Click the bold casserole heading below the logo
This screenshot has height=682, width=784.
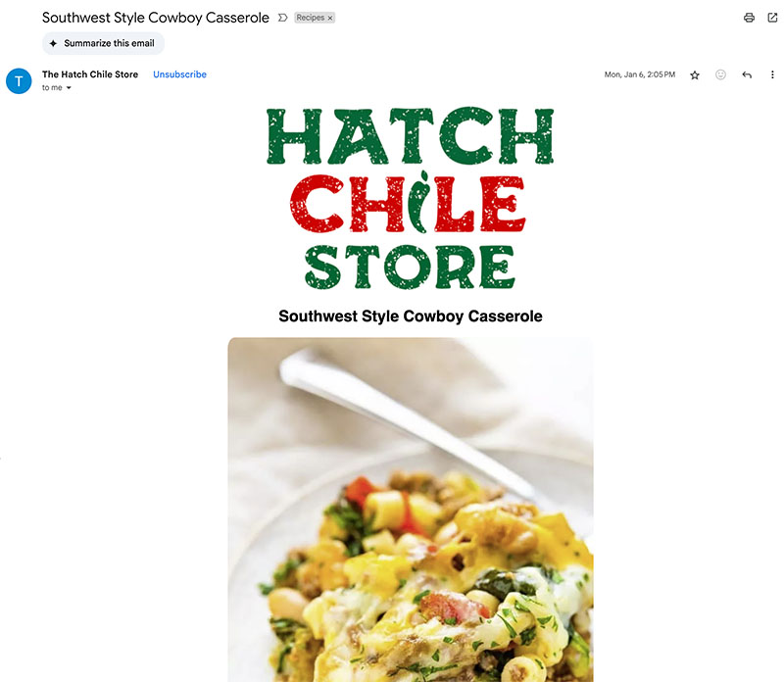pyautogui.click(x=411, y=316)
